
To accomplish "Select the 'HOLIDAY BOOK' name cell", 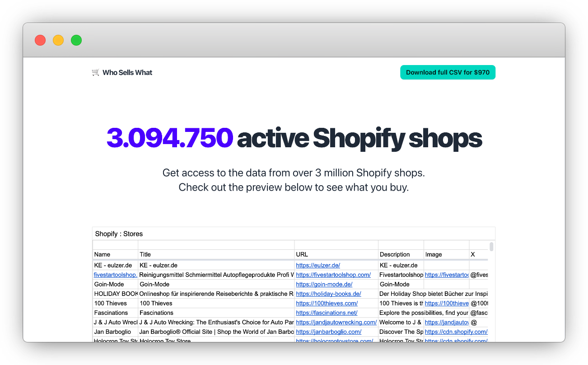I will (x=115, y=294).
